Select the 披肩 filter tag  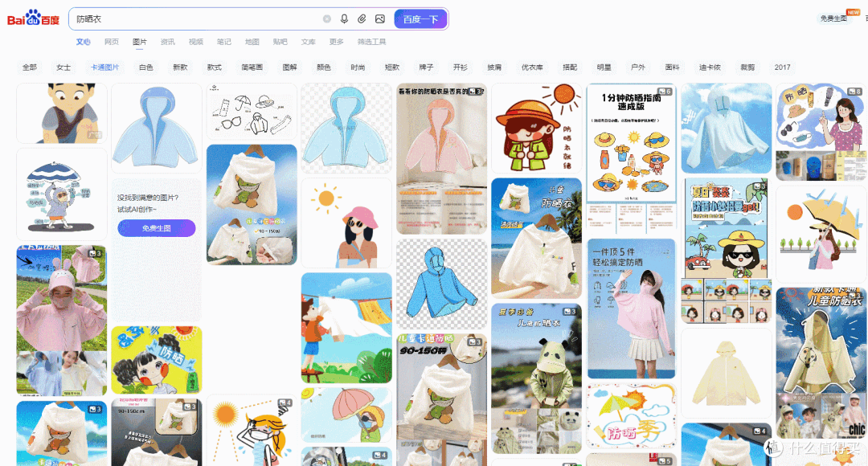[494, 67]
